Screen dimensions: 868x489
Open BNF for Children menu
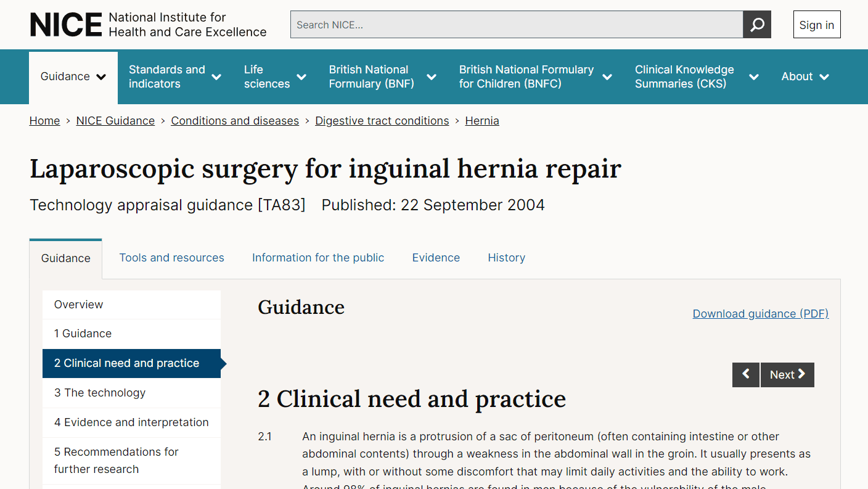click(536, 76)
